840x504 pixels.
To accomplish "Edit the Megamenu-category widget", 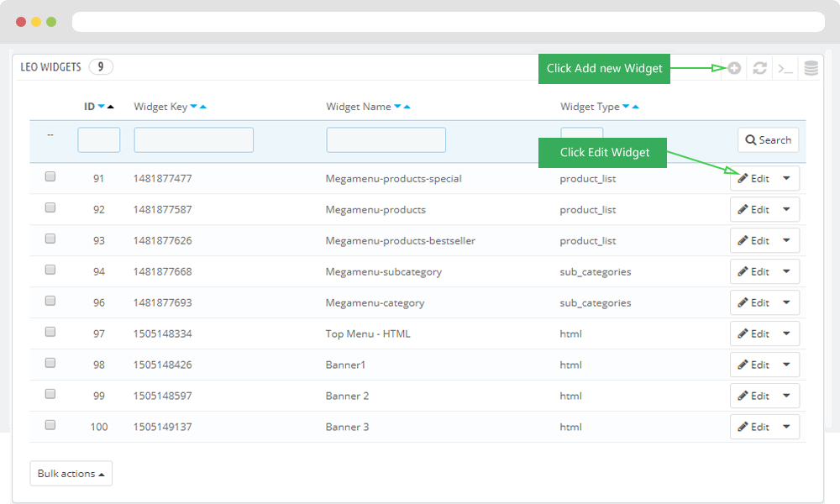I will point(753,302).
